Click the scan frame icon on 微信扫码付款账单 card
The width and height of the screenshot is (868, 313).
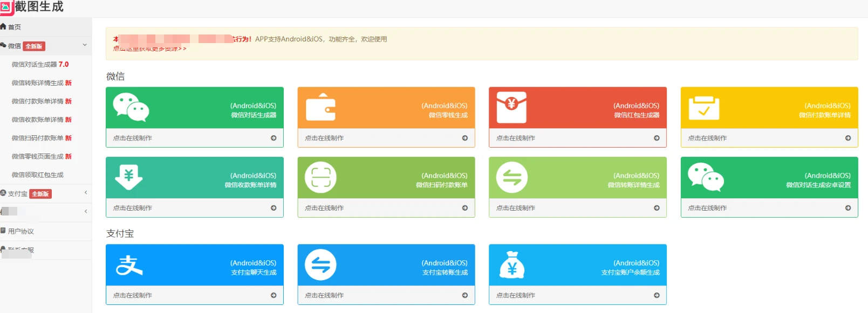pos(320,177)
